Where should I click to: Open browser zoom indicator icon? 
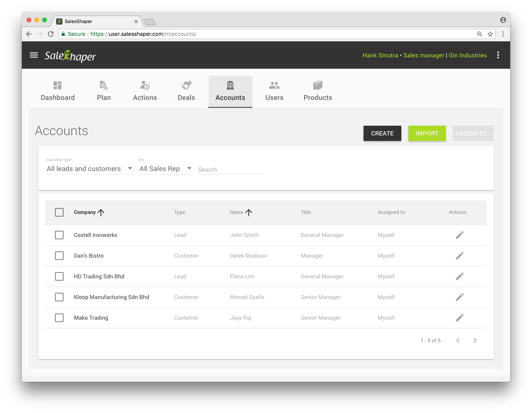pyautogui.click(x=480, y=34)
